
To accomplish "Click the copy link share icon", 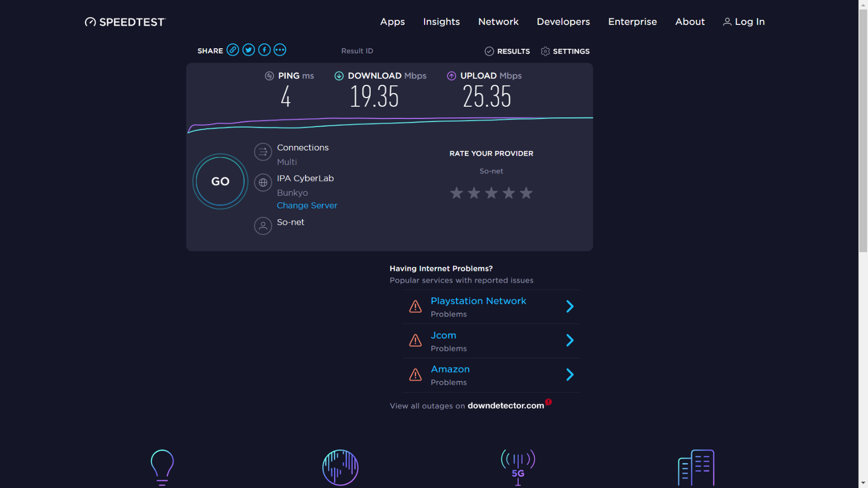I will pos(232,50).
